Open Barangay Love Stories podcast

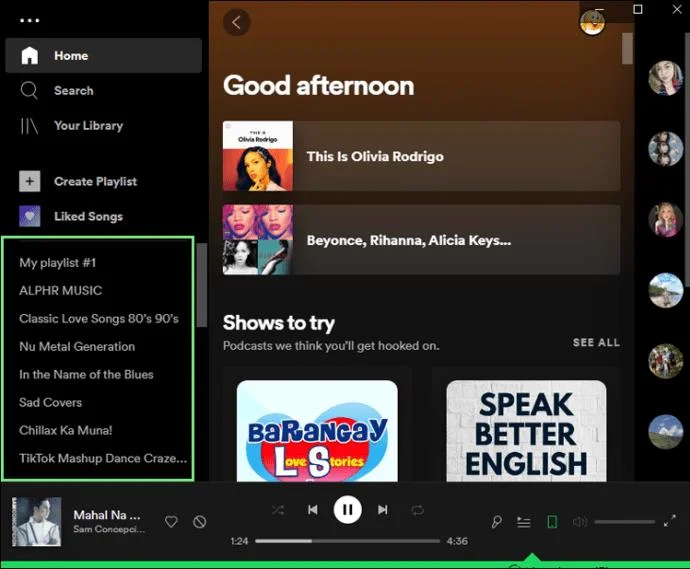coord(317,431)
